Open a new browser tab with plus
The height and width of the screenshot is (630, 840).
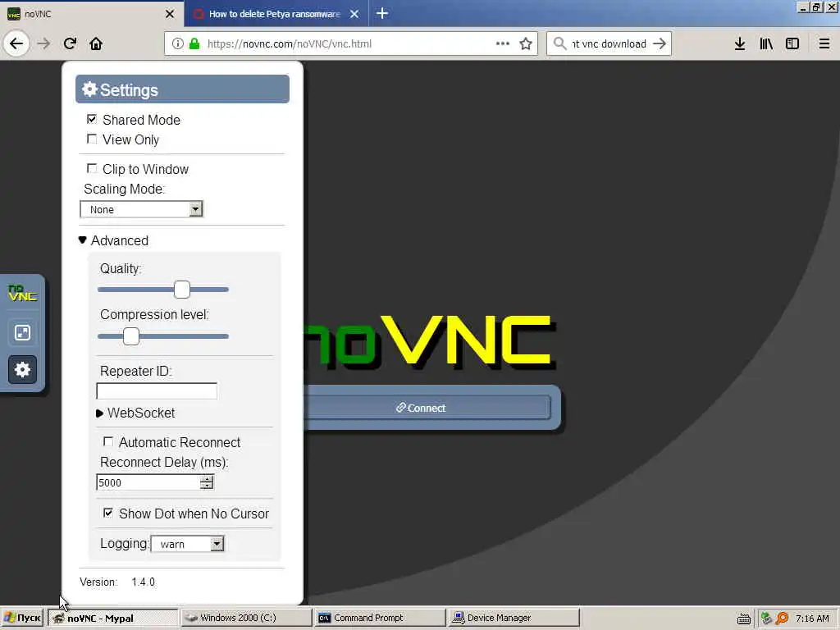click(382, 13)
